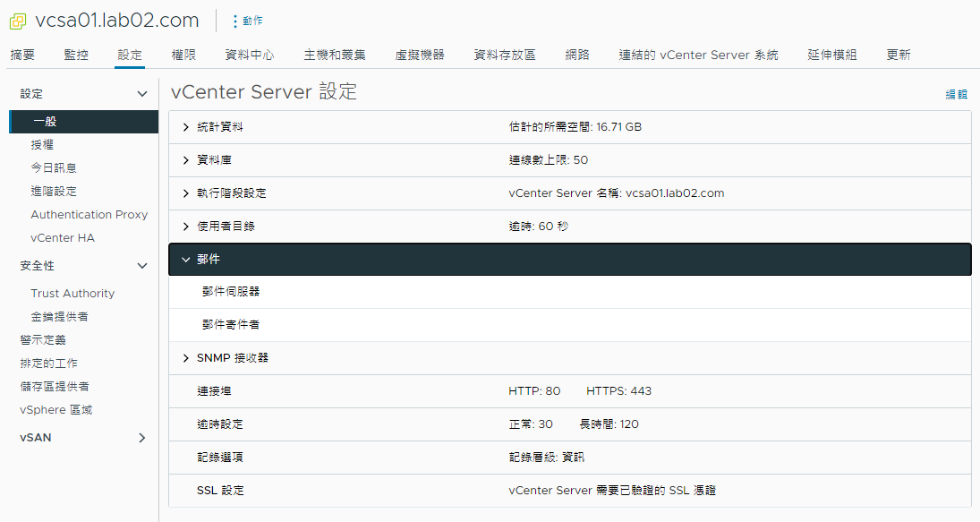Open 排定的工作 in the sidebar
Image resolution: width=980 pixels, height=522 pixels.
(48, 364)
